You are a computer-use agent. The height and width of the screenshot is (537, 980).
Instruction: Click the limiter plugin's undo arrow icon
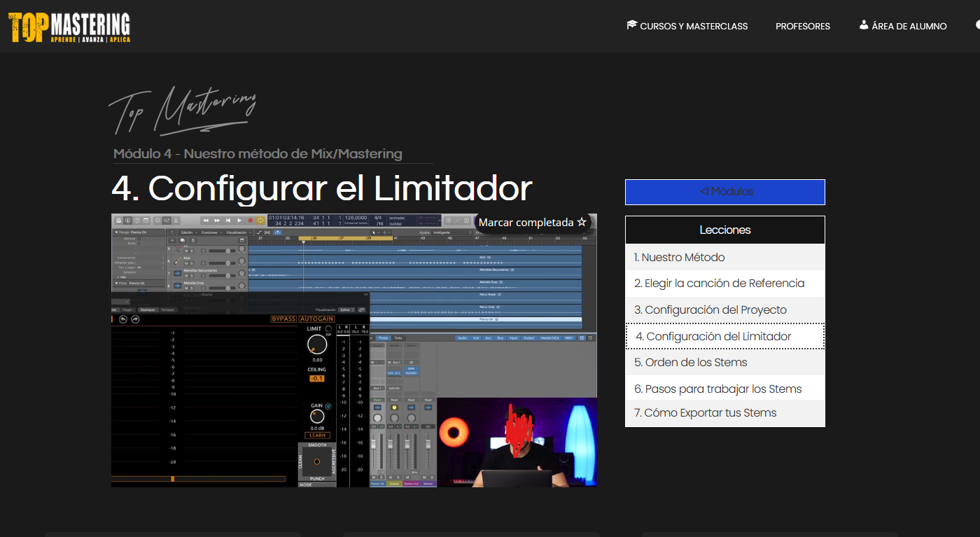click(124, 319)
